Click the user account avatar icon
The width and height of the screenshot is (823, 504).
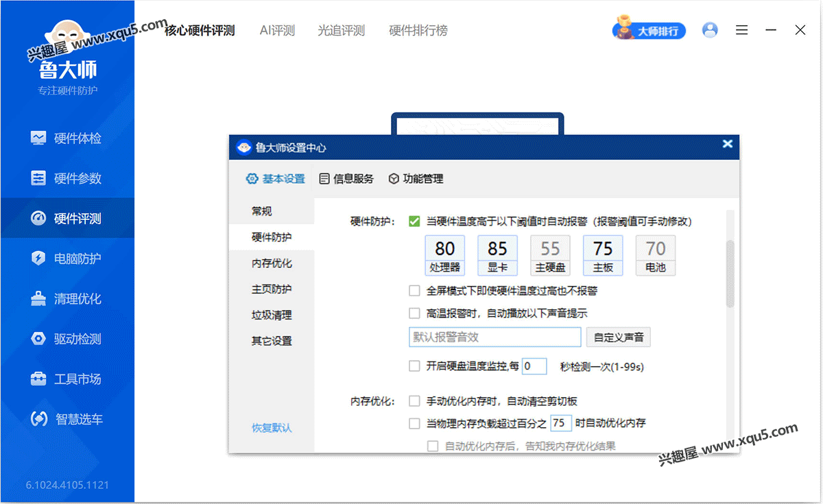pos(711,30)
